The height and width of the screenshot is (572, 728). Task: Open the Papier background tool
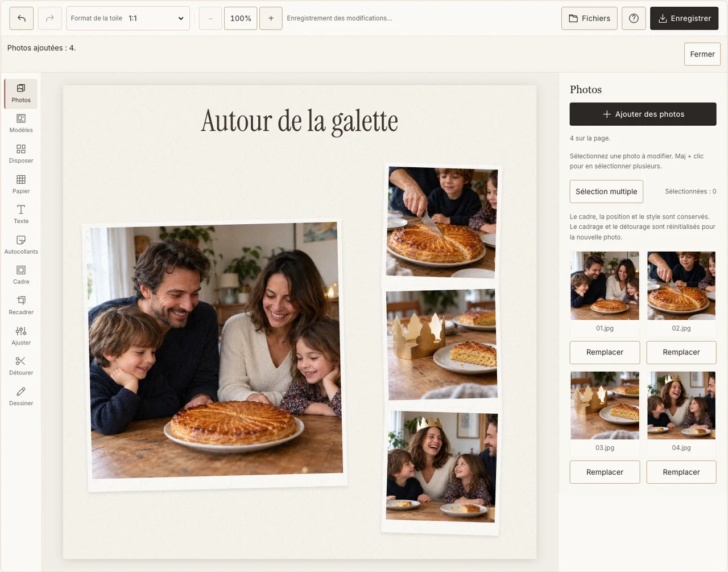(21, 184)
